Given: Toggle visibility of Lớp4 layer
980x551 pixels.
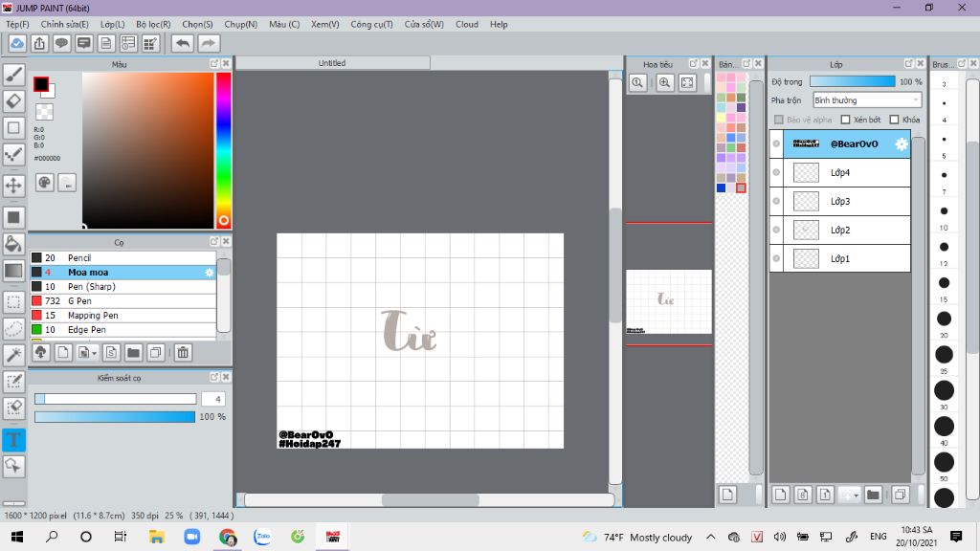Looking at the screenshot, I should (x=776, y=172).
